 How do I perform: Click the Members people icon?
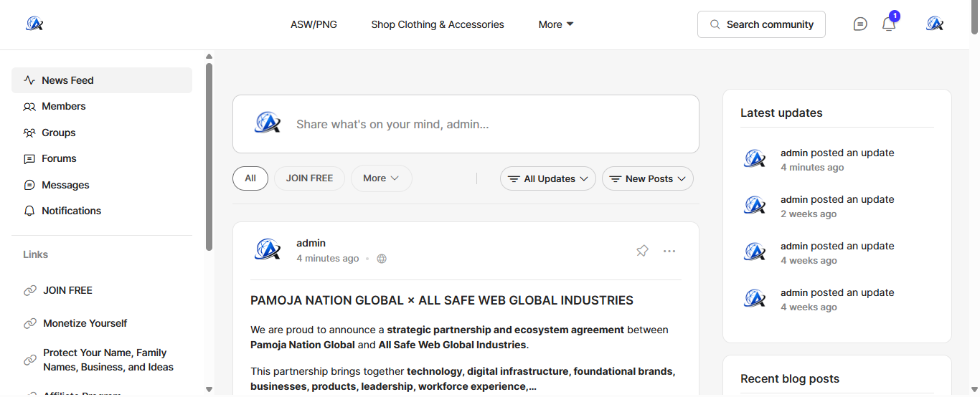[29, 107]
